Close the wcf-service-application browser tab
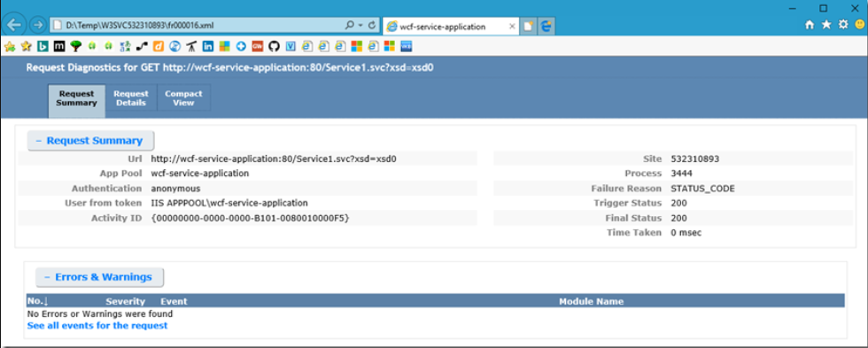The image size is (868, 348). click(x=512, y=26)
